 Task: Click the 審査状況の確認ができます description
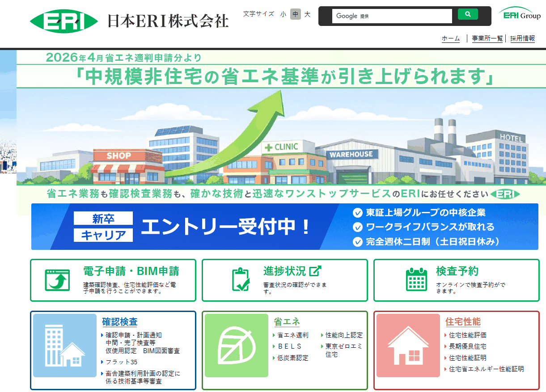(x=295, y=288)
